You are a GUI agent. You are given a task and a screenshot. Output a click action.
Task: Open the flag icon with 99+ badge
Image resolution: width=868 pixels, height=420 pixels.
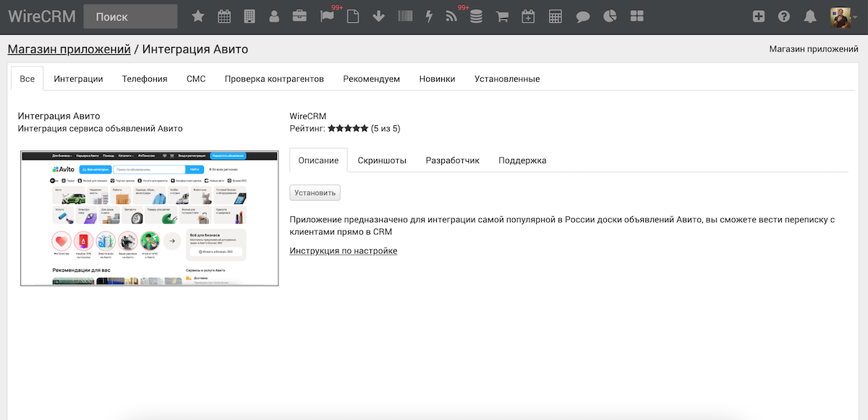click(x=327, y=17)
